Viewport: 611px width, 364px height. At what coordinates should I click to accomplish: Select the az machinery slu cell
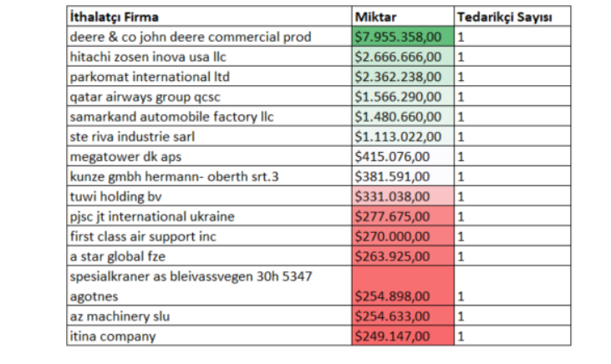207,316
